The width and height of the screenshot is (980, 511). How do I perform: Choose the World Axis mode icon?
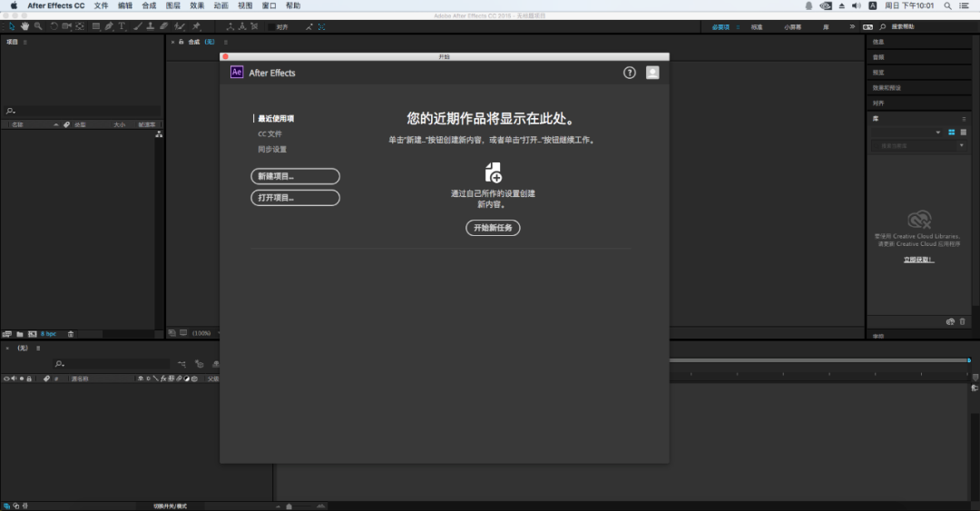point(242,26)
